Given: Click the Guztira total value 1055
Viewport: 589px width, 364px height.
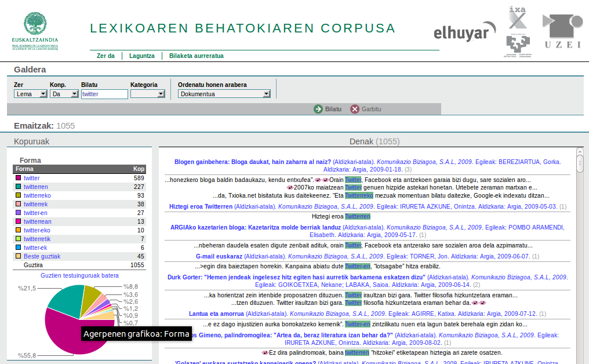Looking at the screenshot, I should pyautogui.click(x=137, y=265).
